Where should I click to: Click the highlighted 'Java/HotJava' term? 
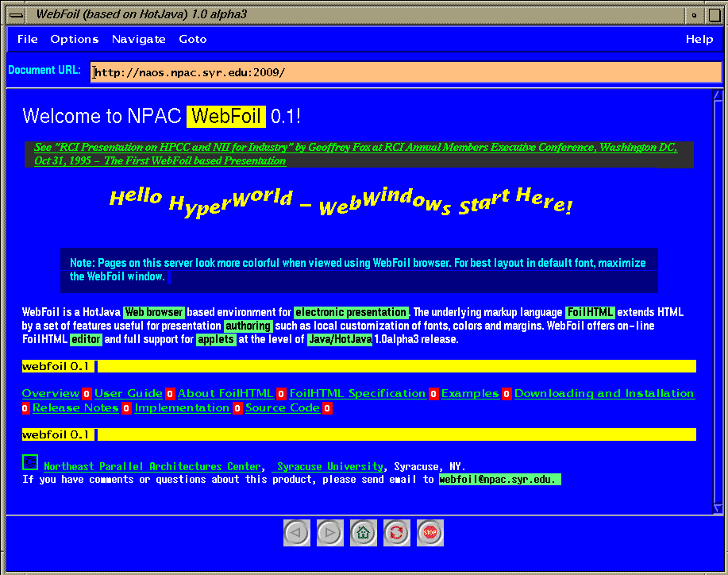click(x=340, y=339)
